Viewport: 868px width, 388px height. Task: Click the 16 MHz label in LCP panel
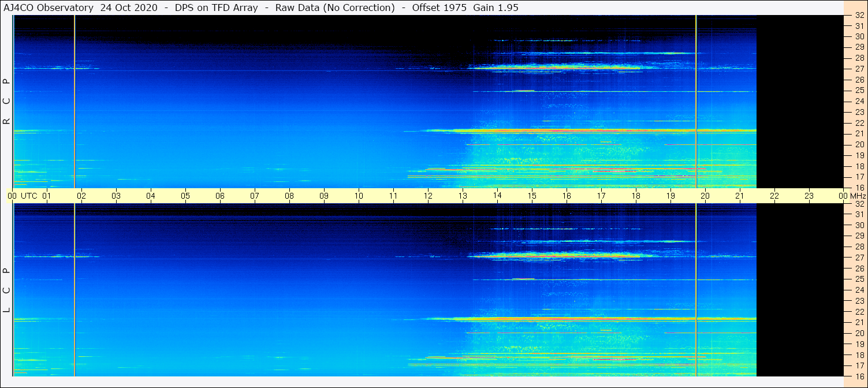pyautogui.click(x=859, y=376)
